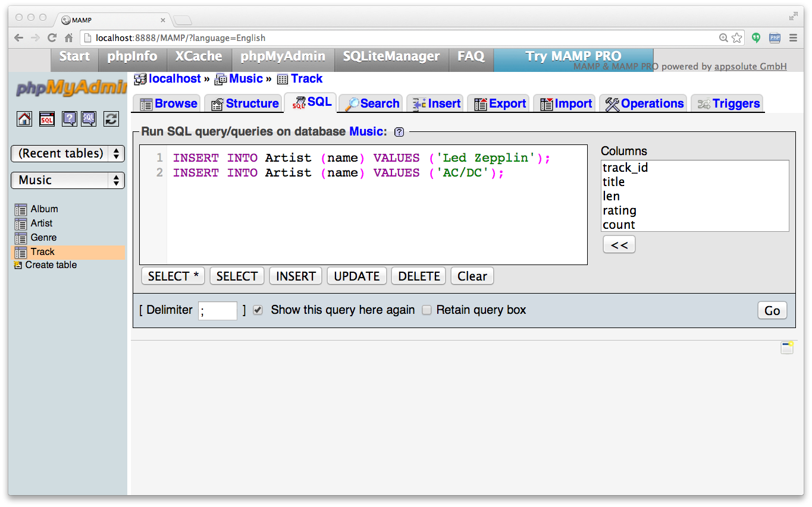The image size is (812, 507).
Task: Click the SELECT button
Action: [x=237, y=276]
